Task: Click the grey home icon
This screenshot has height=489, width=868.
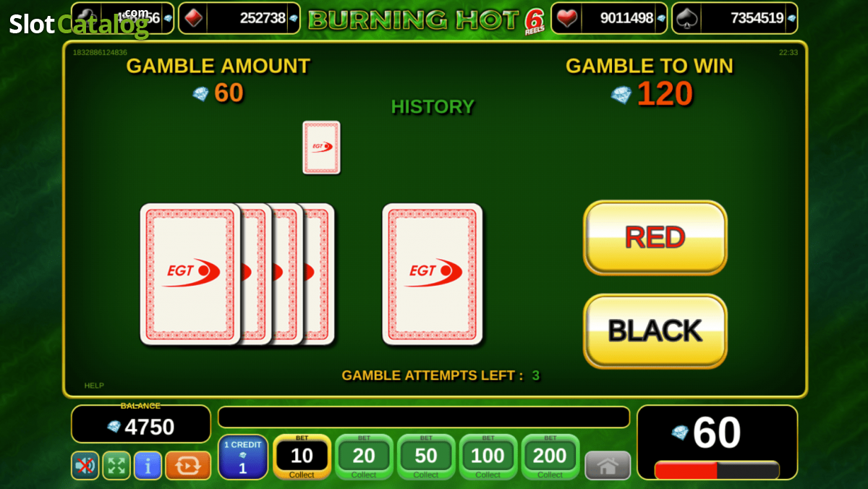Action: click(x=608, y=465)
